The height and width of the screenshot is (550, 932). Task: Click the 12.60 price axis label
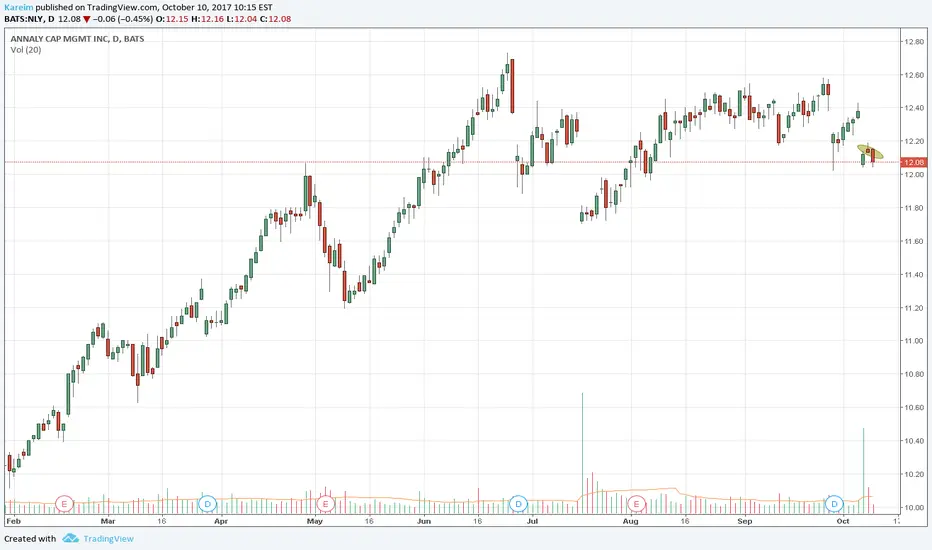click(914, 75)
